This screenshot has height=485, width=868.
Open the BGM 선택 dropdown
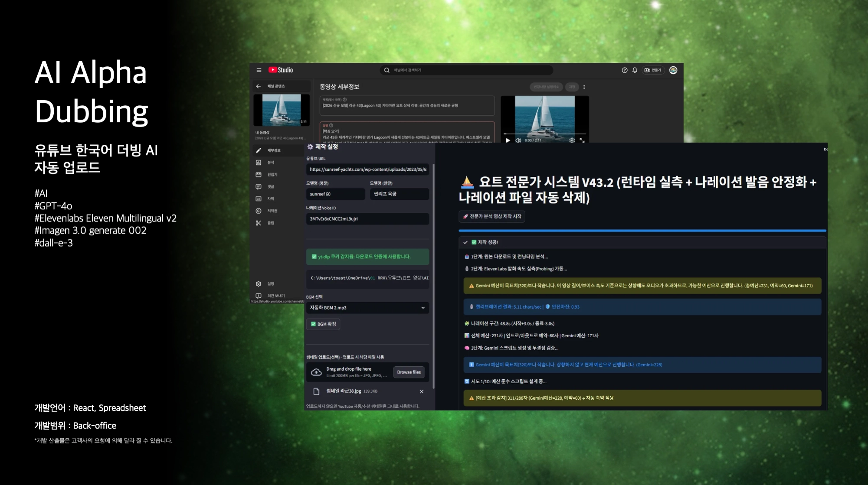coord(367,308)
